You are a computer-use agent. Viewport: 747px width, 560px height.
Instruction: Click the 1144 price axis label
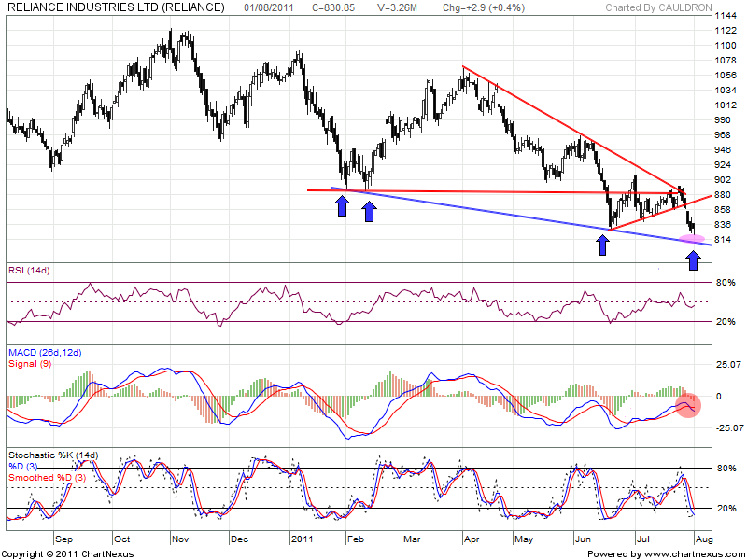(726, 17)
